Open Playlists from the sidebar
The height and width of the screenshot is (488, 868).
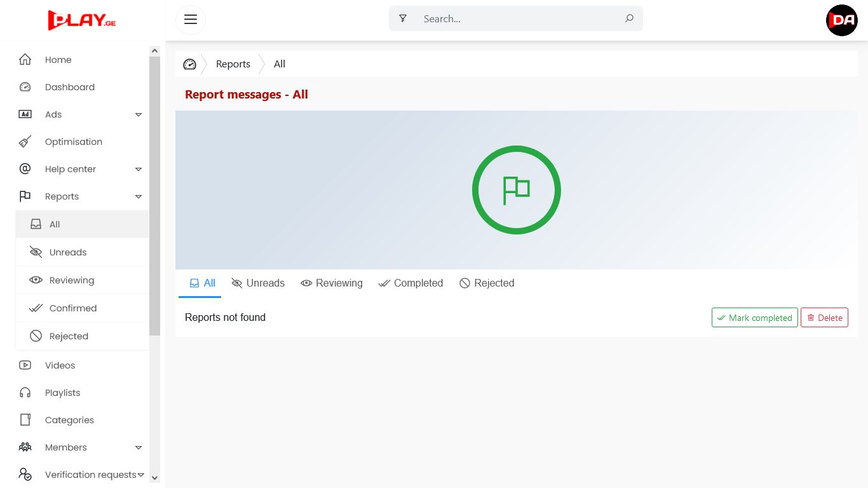(x=62, y=393)
